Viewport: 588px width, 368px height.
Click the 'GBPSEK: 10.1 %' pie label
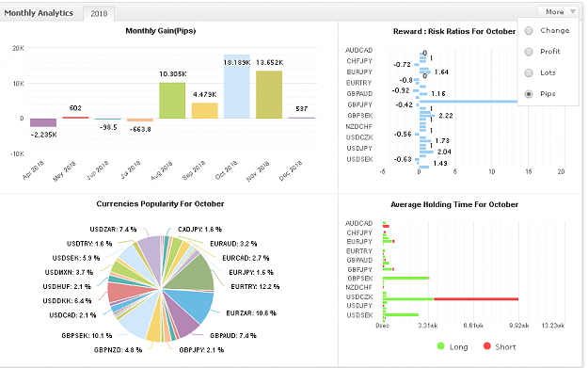87,335
